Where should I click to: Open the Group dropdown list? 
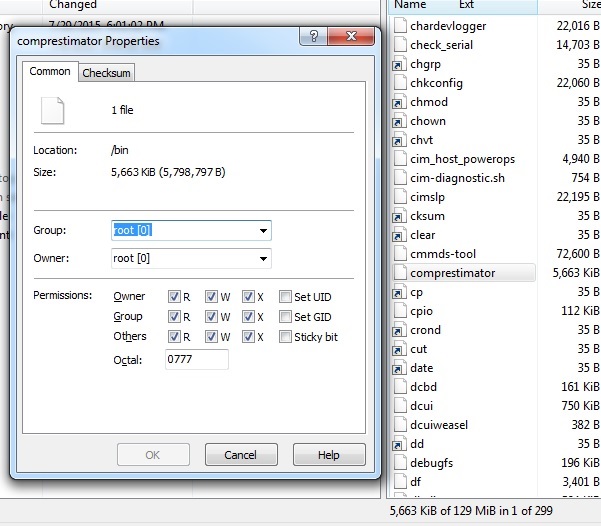point(263,231)
